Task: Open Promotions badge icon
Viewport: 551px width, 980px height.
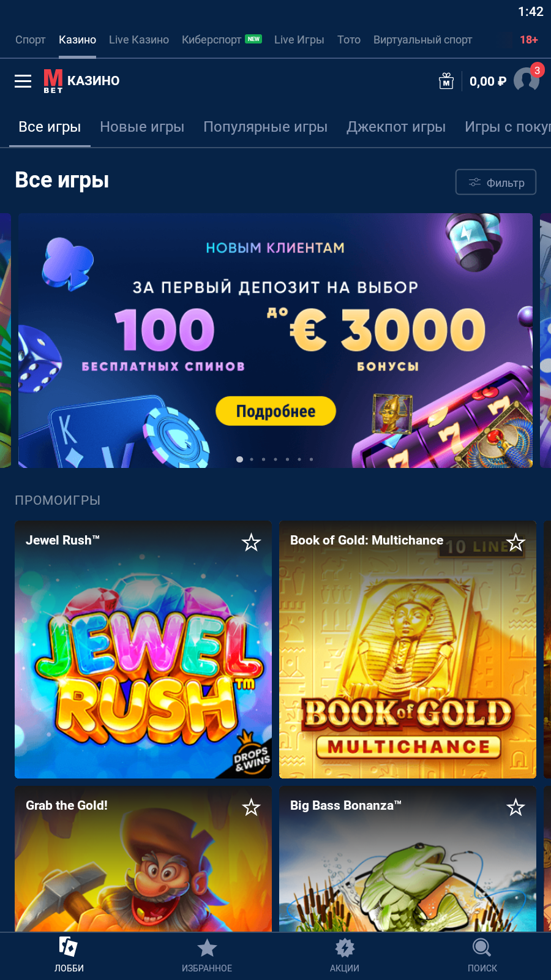Action: 345,948
